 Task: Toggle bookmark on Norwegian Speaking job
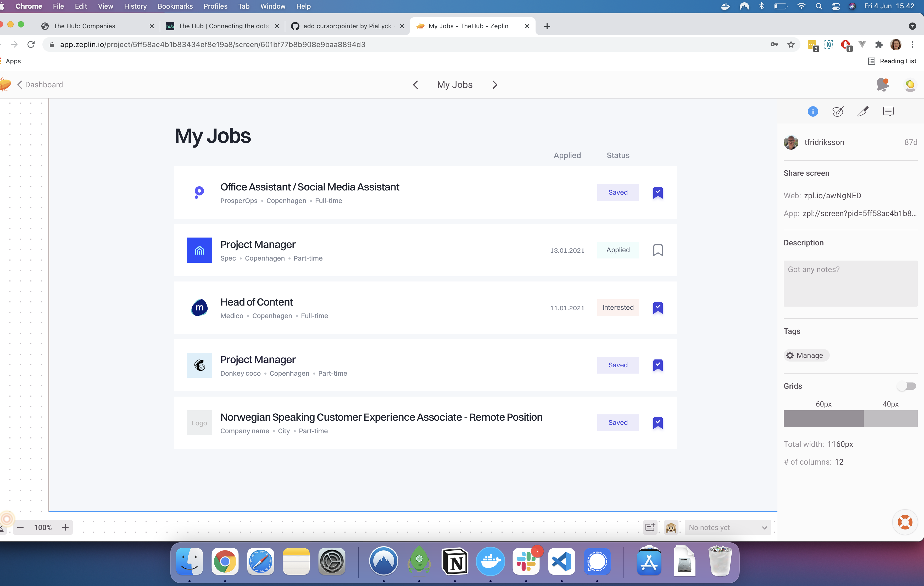[658, 422]
